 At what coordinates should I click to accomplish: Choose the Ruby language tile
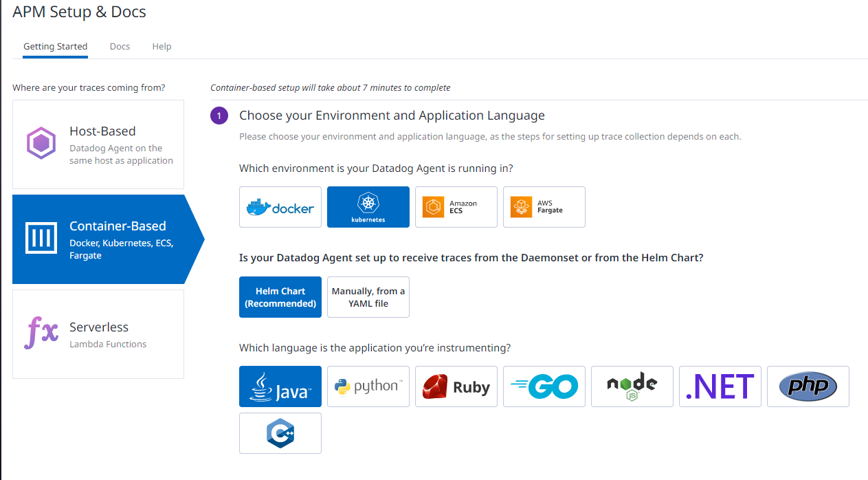(456, 386)
